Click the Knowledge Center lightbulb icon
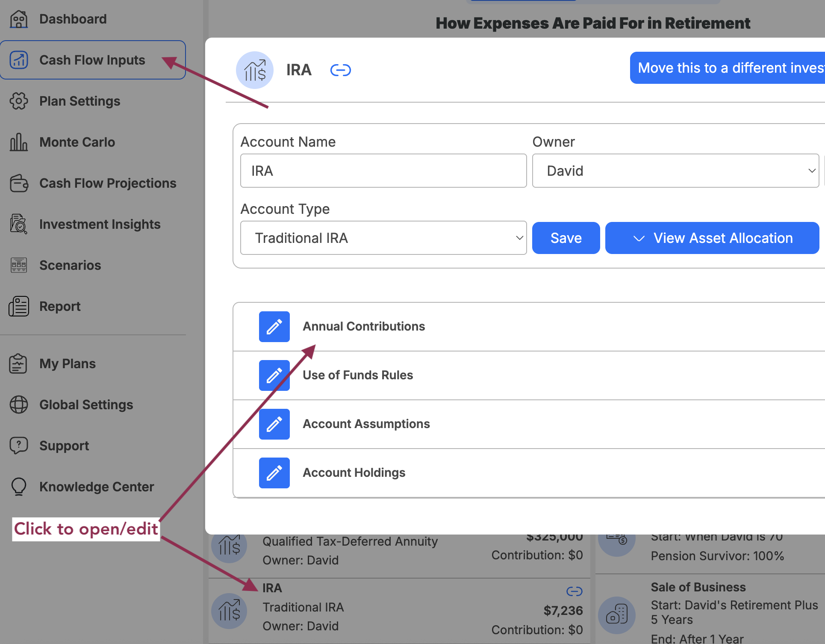This screenshot has height=644, width=825. click(19, 487)
